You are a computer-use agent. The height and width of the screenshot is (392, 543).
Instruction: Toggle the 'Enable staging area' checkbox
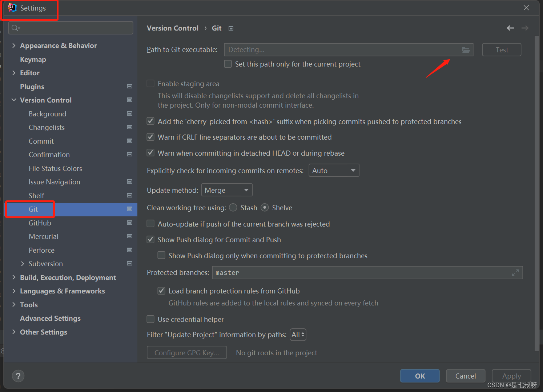click(x=150, y=84)
